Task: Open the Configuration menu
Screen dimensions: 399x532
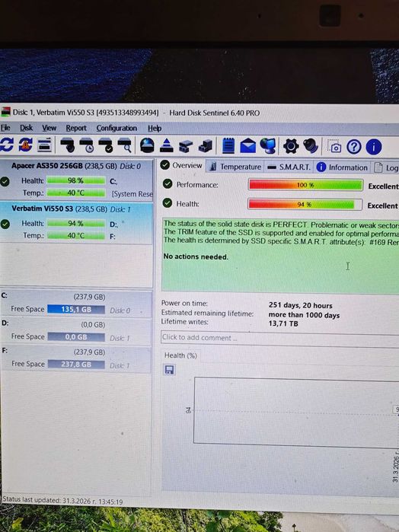Action: point(117,129)
